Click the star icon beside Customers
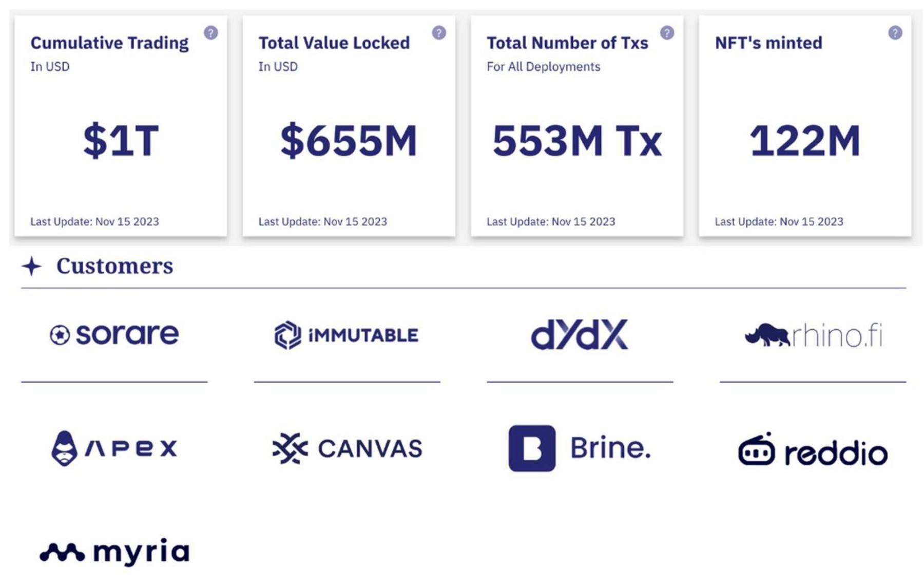The image size is (924, 585). pyautogui.click(x=32, y=266)
